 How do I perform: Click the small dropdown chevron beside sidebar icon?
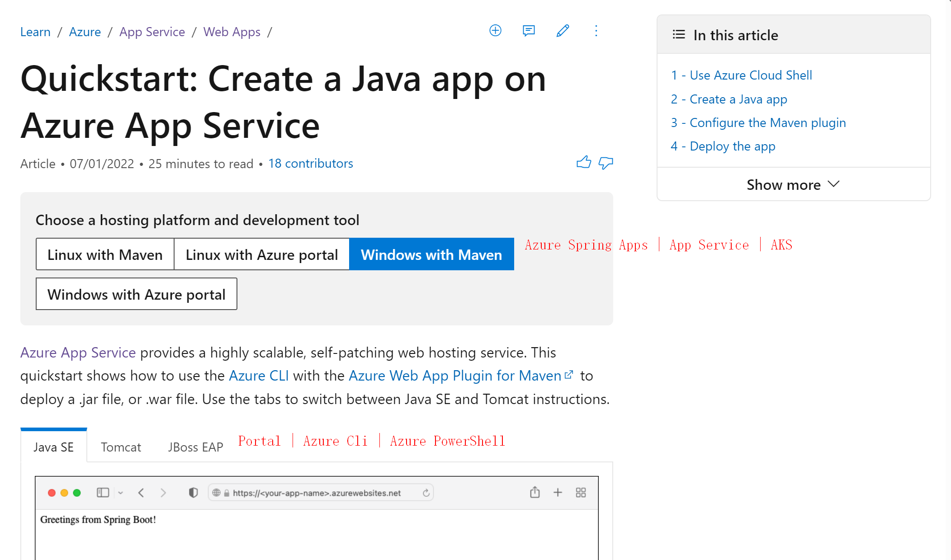click(121, 493)
